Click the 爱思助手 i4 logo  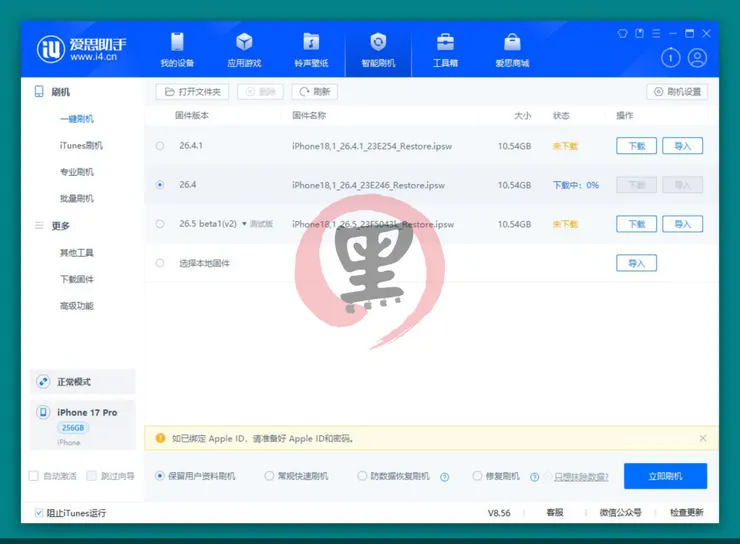(x=81, y=49)
